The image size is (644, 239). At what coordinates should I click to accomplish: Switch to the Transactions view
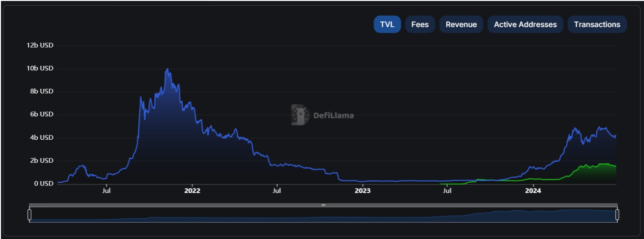point(597,24)
